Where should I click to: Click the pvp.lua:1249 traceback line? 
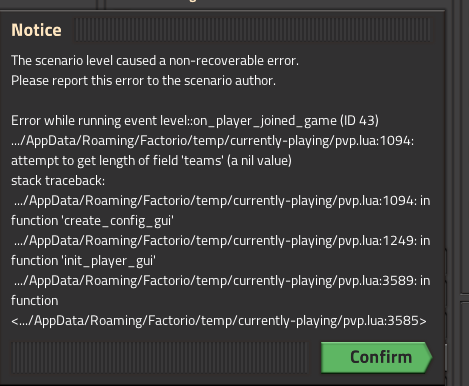click(222, 241)
